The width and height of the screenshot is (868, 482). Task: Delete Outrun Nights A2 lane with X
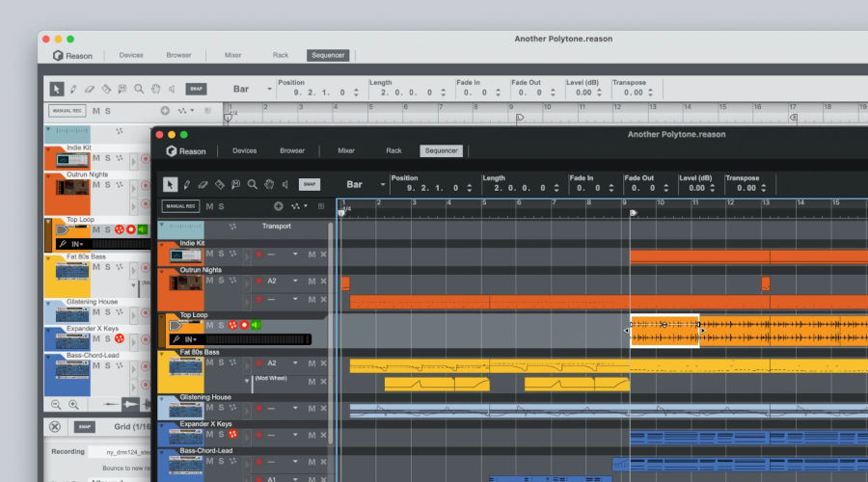(323, 281)
